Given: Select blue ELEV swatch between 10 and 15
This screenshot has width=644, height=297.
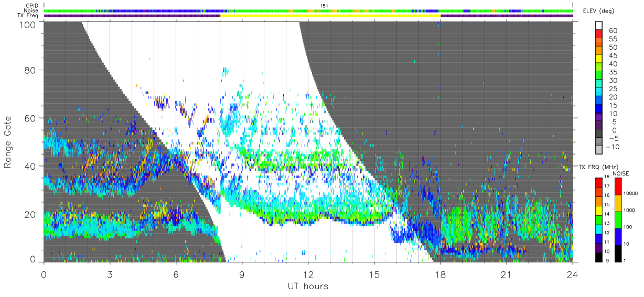Looking at the screenshot, I should click(x=599, y=109).
